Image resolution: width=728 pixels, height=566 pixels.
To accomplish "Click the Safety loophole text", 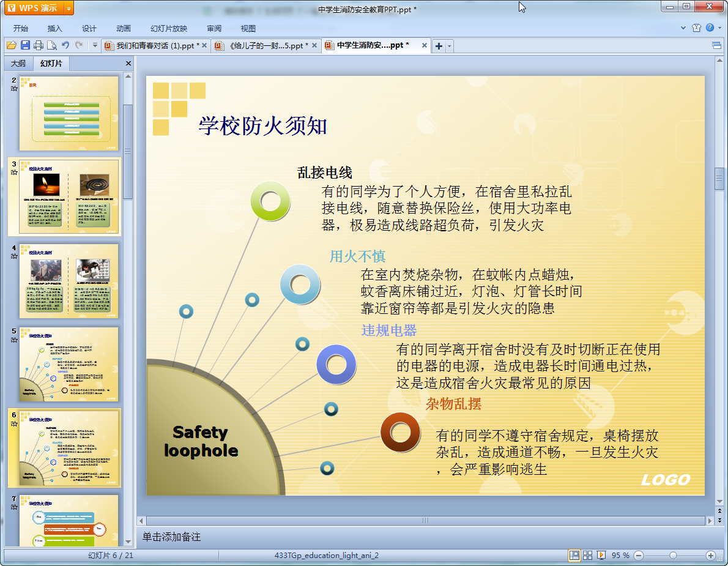I will [x=201, y=441].
